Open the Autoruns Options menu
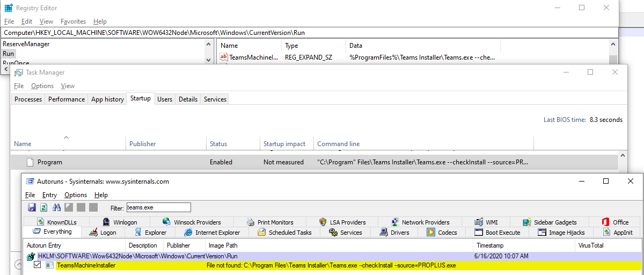This screenshot has width=644, height=275. pyautogui.click(x=76, y=195)
